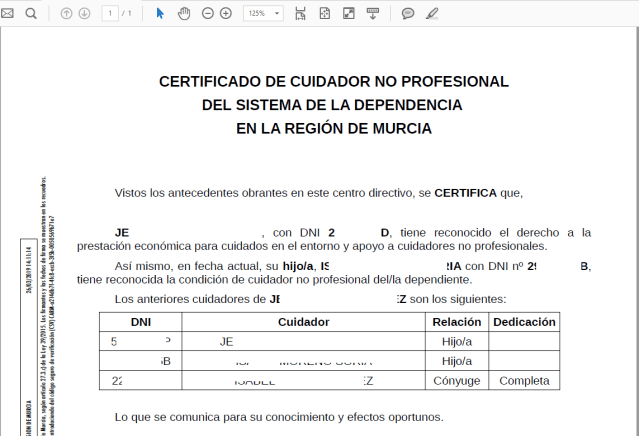Go to previous page arrow

66,13
